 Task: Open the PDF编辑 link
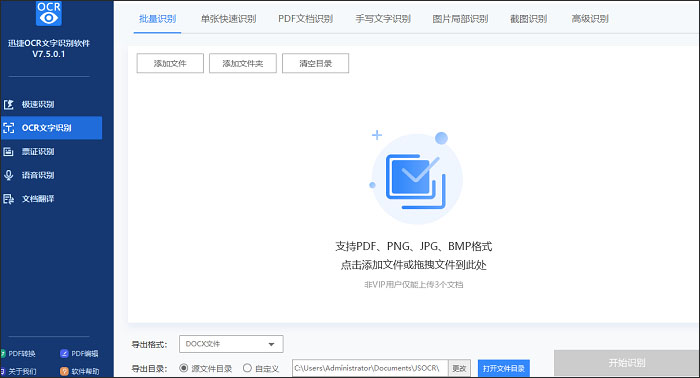click(85, 354)
